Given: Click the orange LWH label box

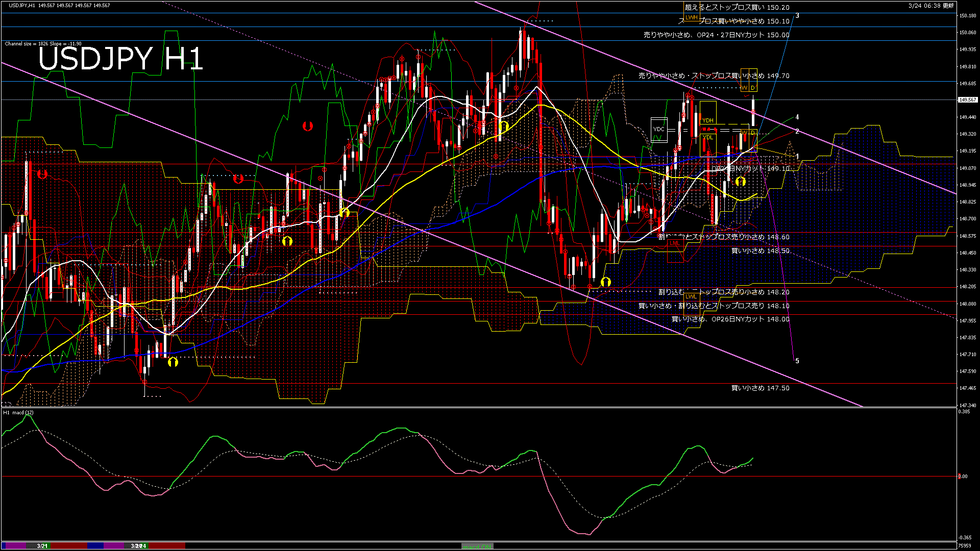Looking at the screenshot, I should pyautogui.click(x=691, y=17).
